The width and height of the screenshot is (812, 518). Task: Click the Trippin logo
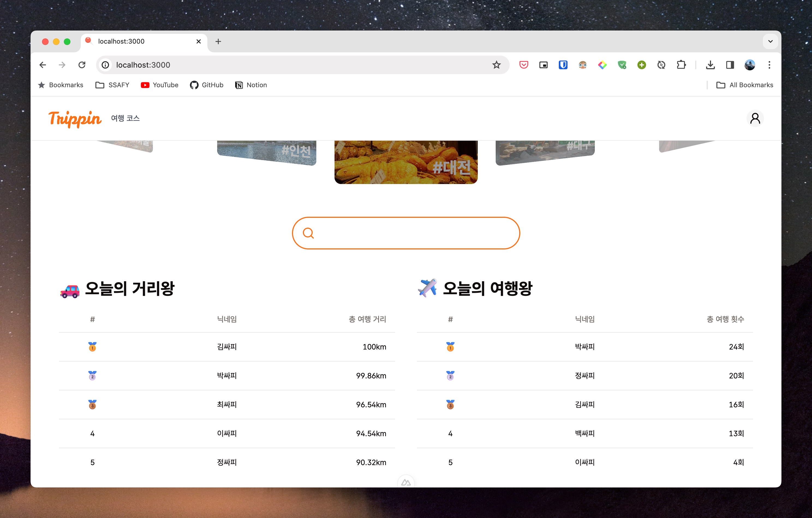coord(74,119)
